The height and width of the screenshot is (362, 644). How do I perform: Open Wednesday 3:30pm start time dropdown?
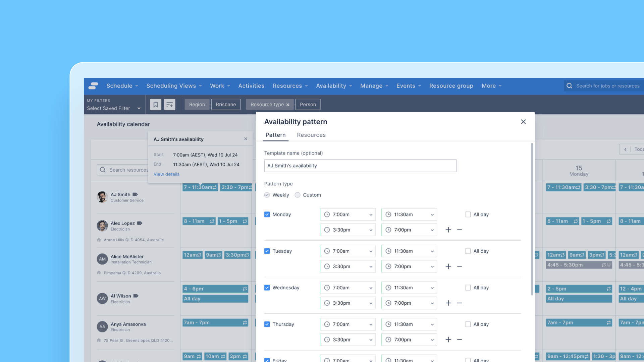[348, 303]
